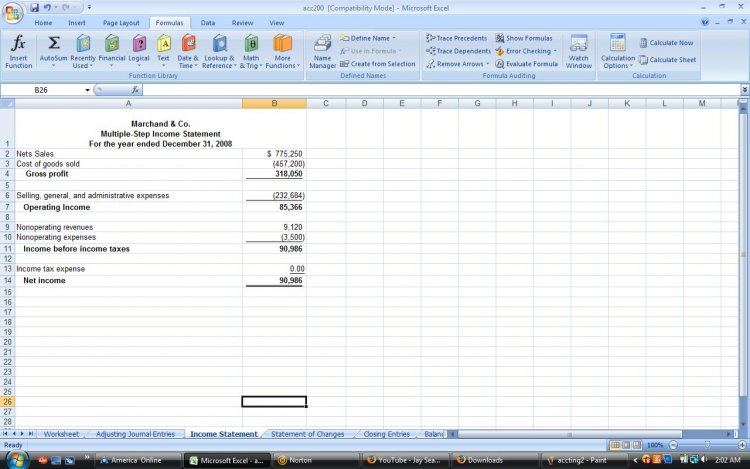Open the Name Manager
This screenshot has width=750, height=469.
coord(322,50)
